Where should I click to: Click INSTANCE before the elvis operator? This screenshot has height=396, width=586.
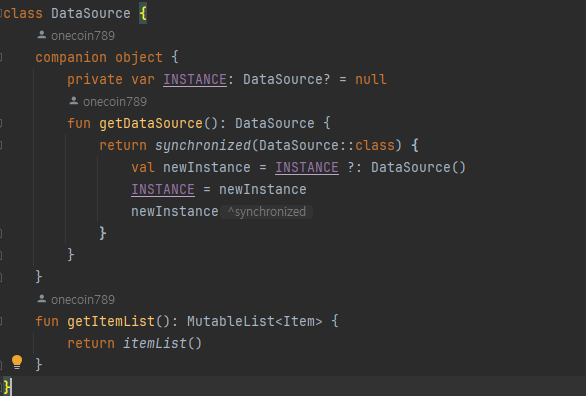(x=307, y=167)
